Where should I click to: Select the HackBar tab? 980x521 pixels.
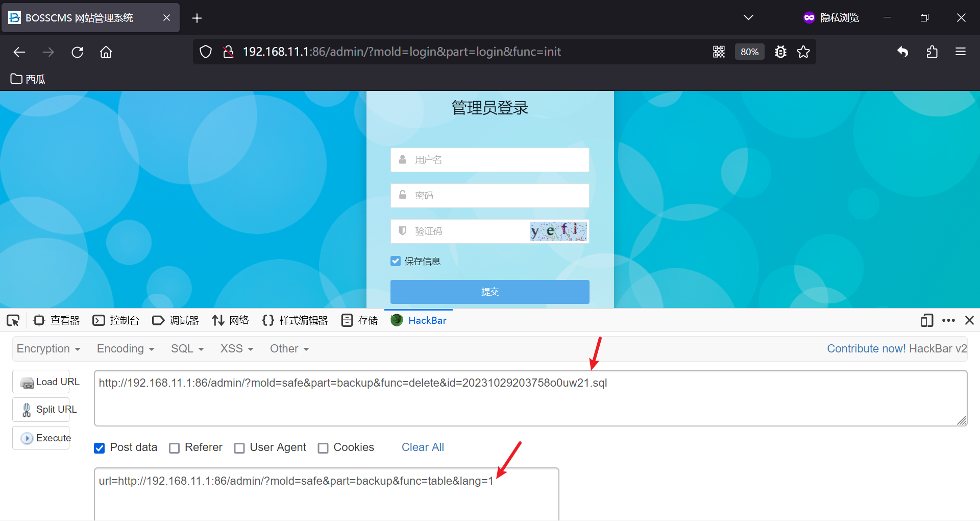419,320
